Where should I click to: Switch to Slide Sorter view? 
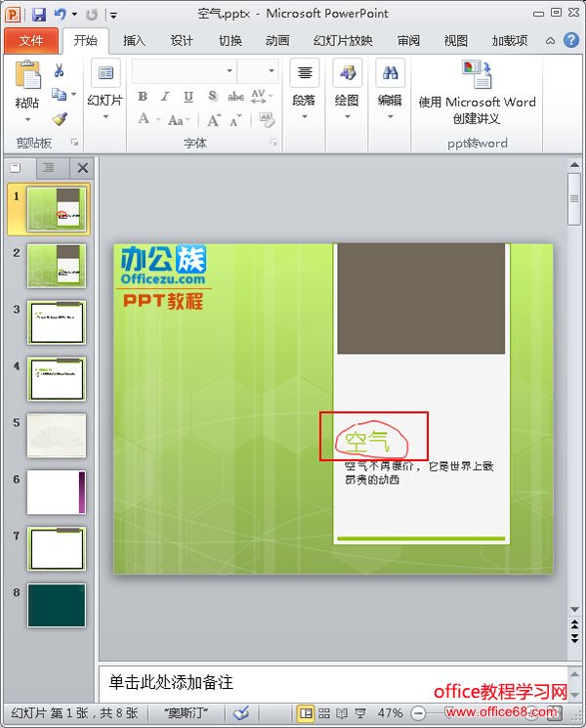point(324,712)
